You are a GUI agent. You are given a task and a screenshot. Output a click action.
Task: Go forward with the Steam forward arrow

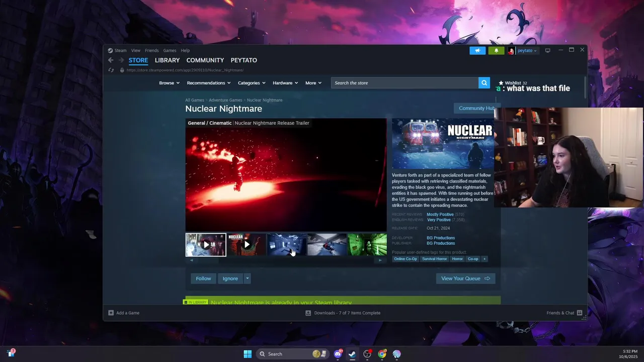tap(121, 60)
